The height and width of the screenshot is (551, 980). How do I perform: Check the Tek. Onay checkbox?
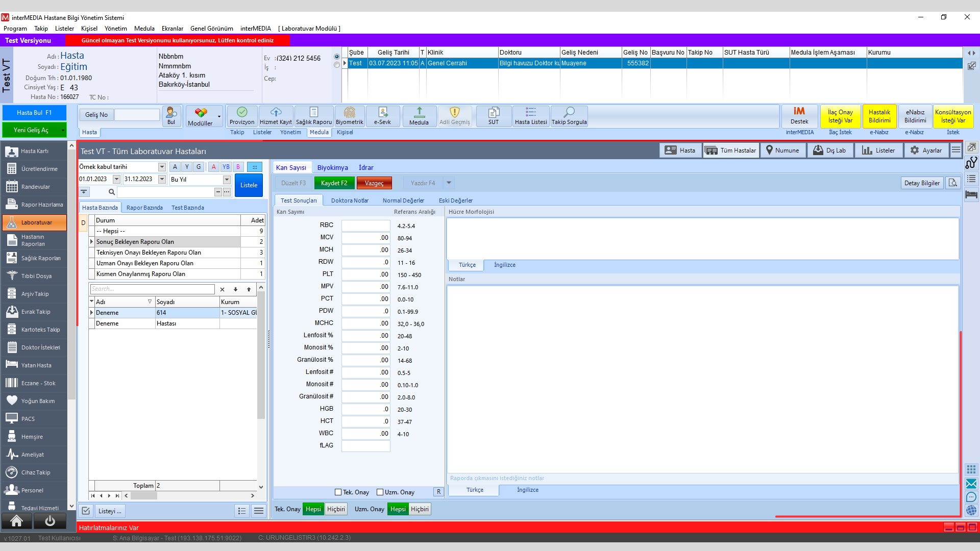click(338, 492)
